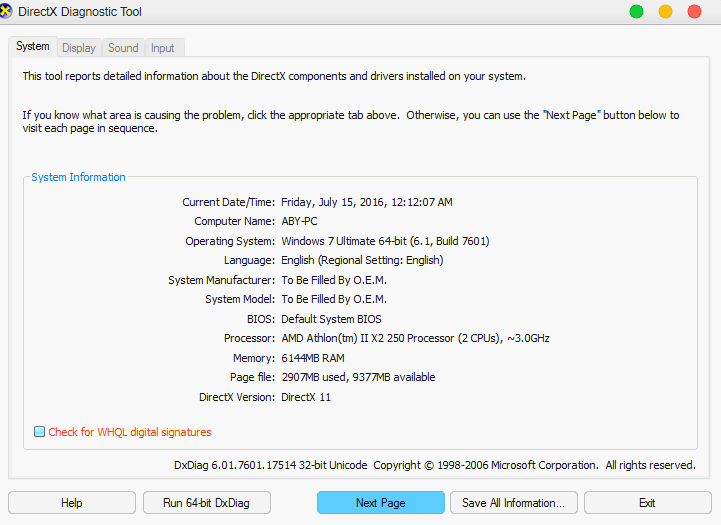Click the Memory label
Viewport: 721px width, 525px height.
pos(254,358)
